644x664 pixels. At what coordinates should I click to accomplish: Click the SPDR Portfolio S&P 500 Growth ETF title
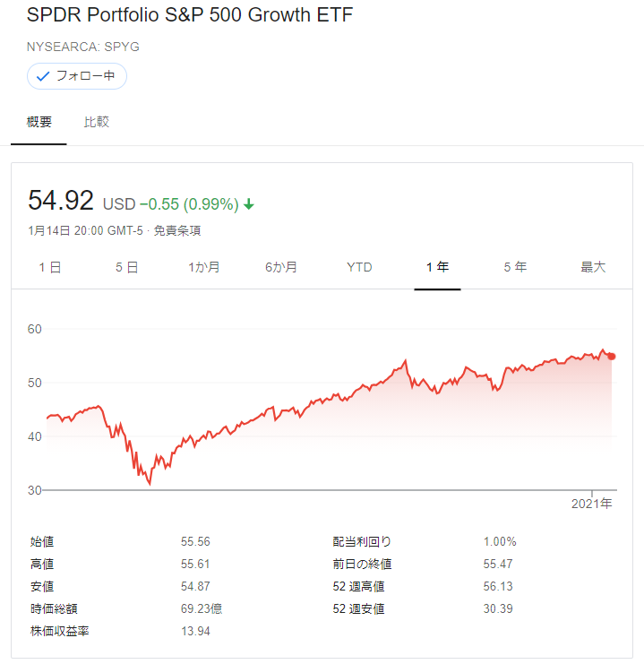click(190, 15)
